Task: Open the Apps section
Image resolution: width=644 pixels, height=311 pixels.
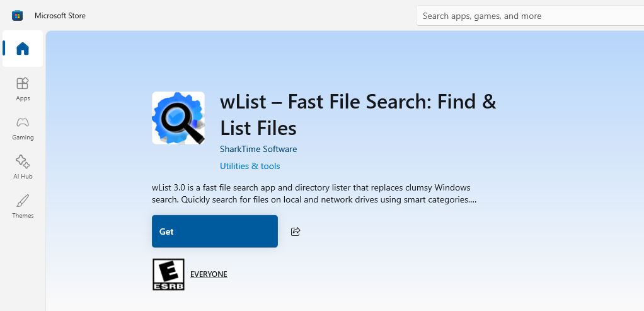Action: tap(23, 88)
